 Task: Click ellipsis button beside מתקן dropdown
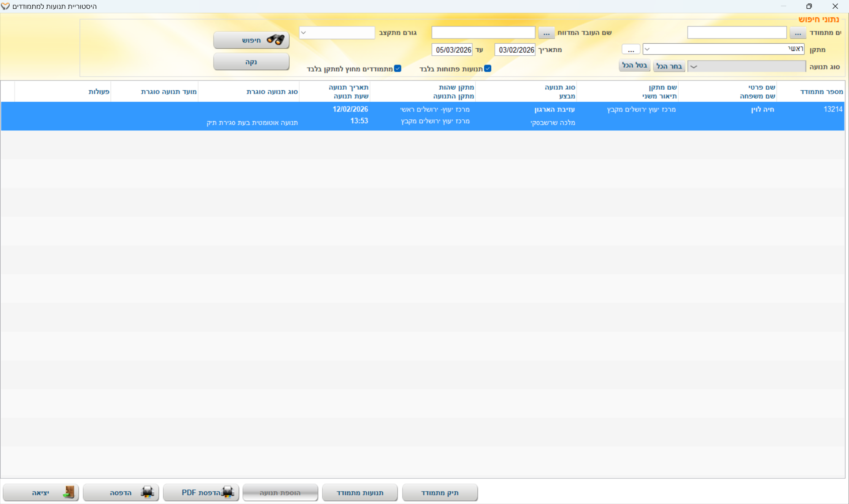[631, 50]
